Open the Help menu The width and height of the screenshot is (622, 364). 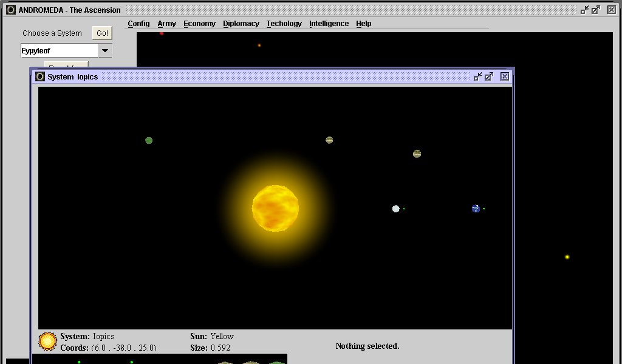(x=363, y=24)
